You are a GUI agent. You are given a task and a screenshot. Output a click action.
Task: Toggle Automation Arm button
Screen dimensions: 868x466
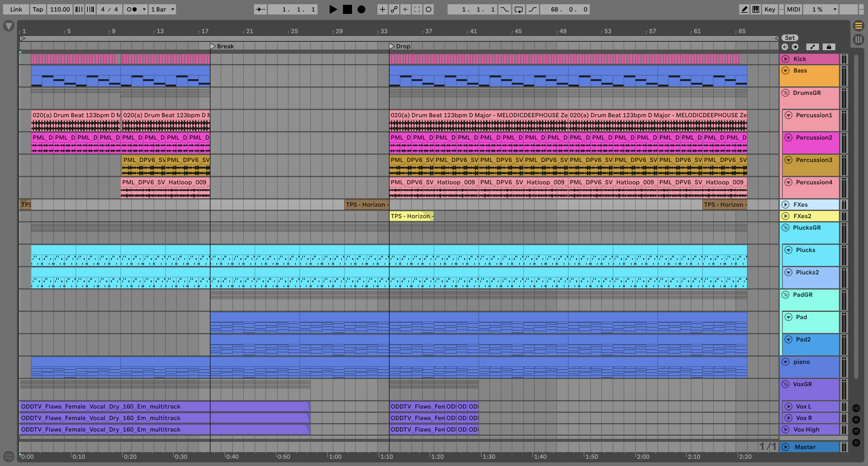394,9
